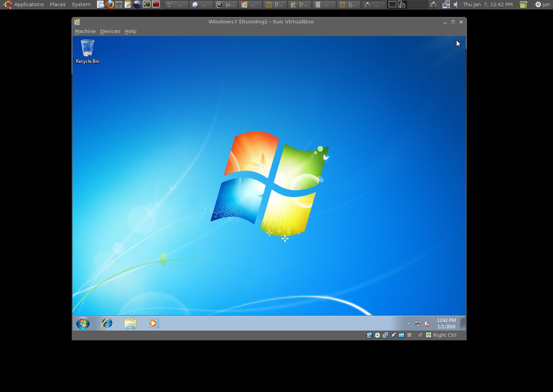Open Windows Explorer from the taskbar

pos(131,323)
